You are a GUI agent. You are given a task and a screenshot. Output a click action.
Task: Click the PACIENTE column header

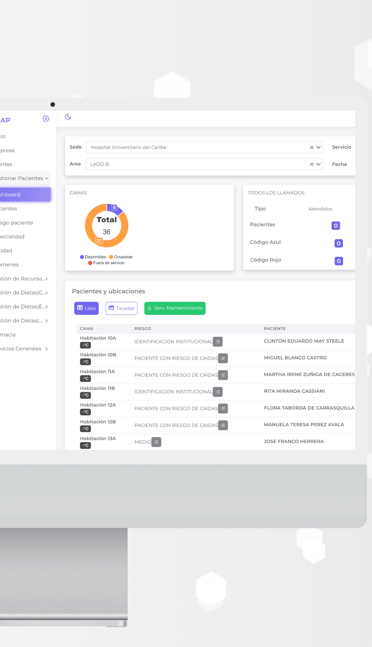click(275, 329)
